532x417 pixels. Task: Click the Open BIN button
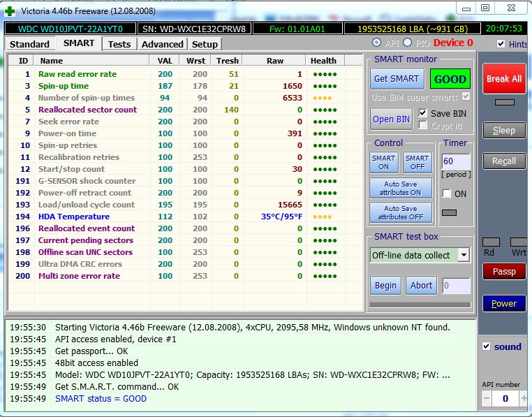coord(391,119)
